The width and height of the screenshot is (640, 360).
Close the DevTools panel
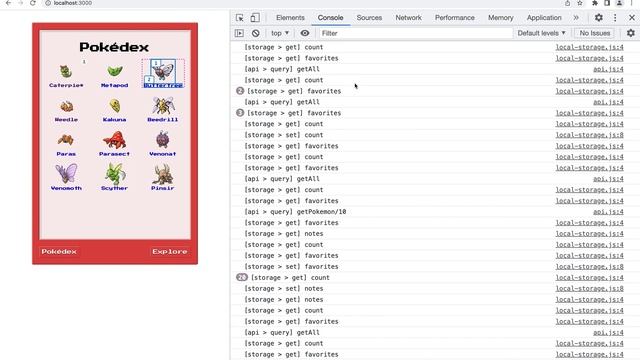[631, 18]
